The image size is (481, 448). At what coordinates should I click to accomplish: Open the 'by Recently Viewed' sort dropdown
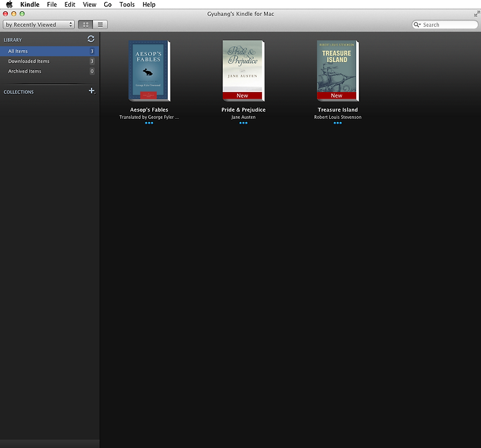coord(39,25)
